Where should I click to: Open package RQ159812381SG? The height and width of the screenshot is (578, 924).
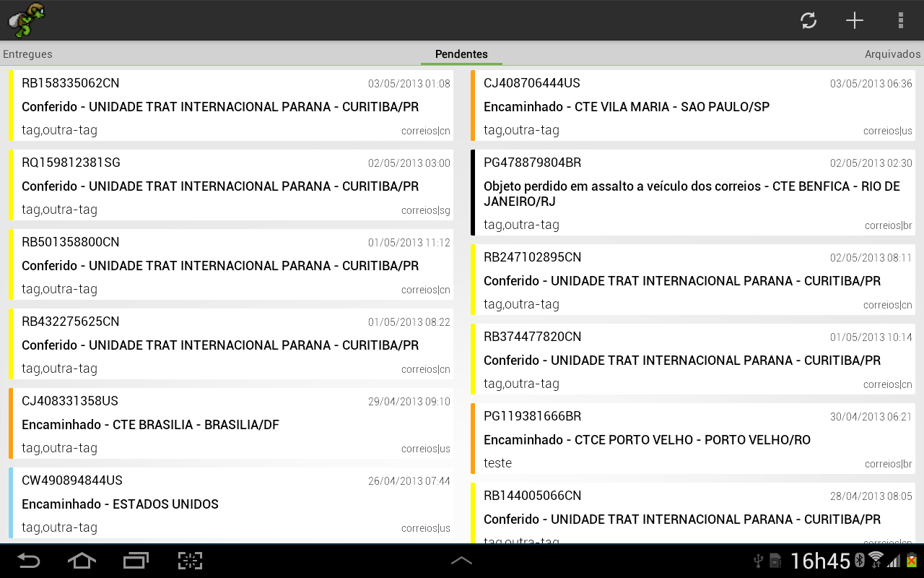(x=231, y=185)
